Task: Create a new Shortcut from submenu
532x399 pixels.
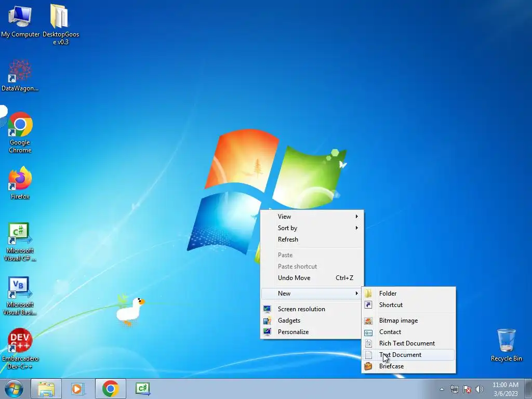Action: pos(409,305)
